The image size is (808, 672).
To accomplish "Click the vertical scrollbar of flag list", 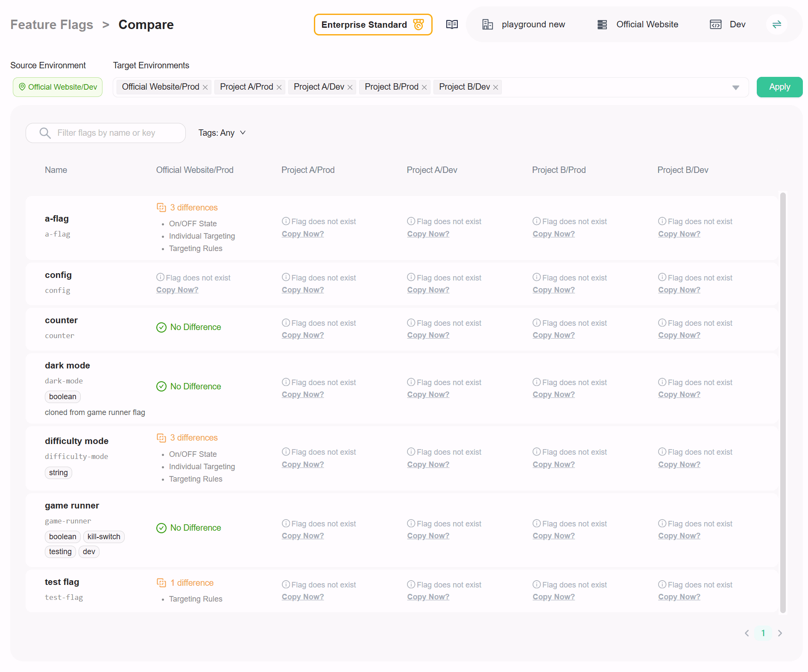I will point(783,401).
